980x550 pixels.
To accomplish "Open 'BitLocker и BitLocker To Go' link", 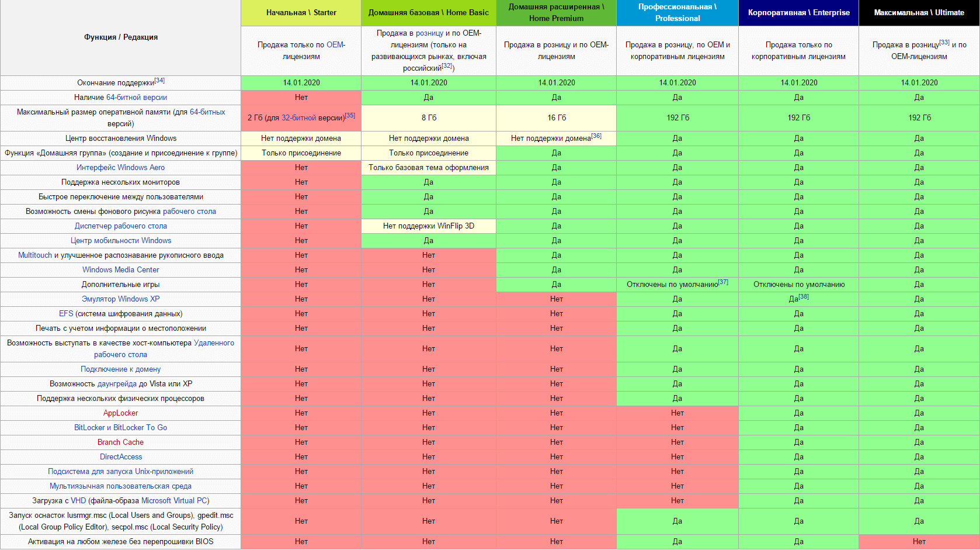I will tap(120, 427).
